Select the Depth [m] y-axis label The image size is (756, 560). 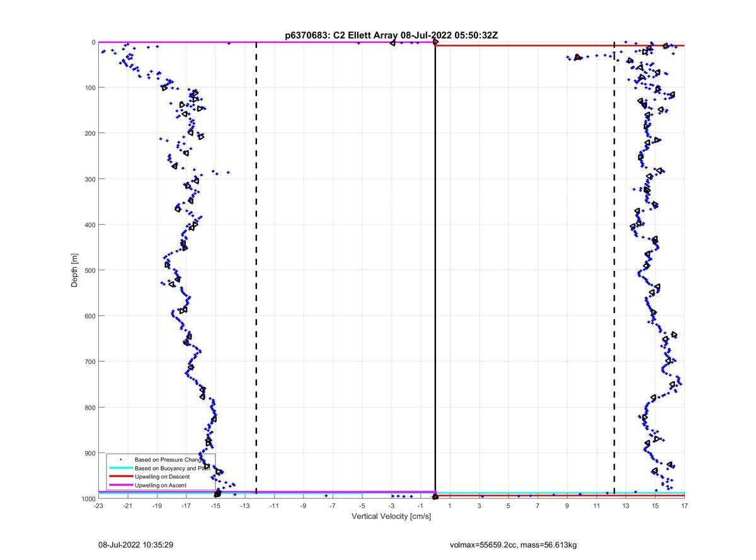pos(74,270)
